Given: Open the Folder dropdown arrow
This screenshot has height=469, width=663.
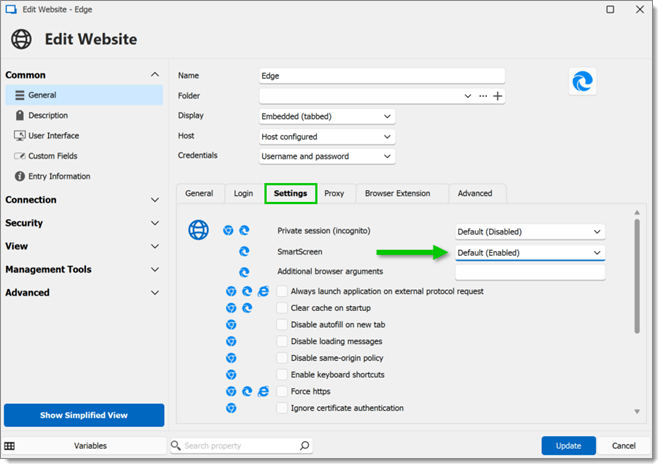Looking at the screenshot, I should click(x=468, y=96).
